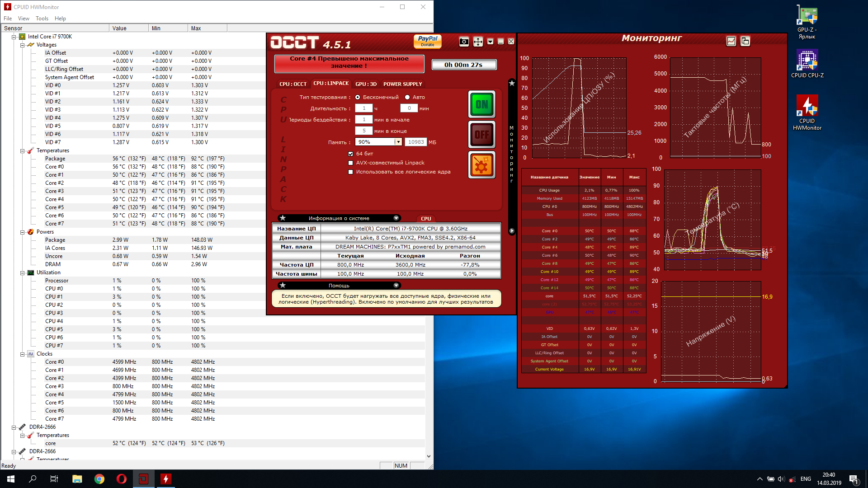Open the notification center icon
Image resolution: width=868 pixels, height=488 pixels.
[854, 479]
